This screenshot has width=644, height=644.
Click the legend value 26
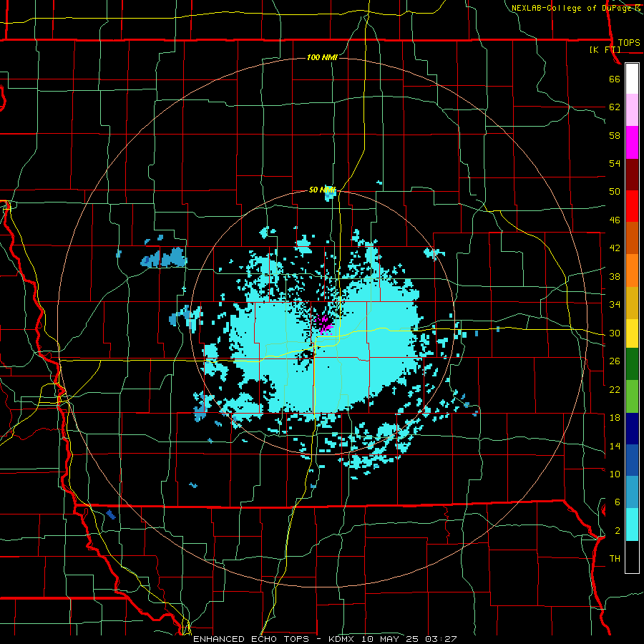[x=615, y=361]
